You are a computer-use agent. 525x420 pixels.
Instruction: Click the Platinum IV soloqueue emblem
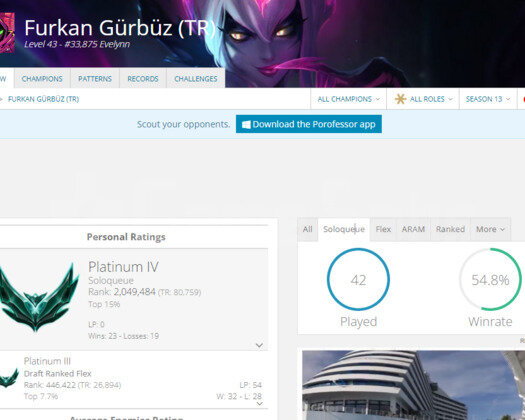(x=39, y=298)
